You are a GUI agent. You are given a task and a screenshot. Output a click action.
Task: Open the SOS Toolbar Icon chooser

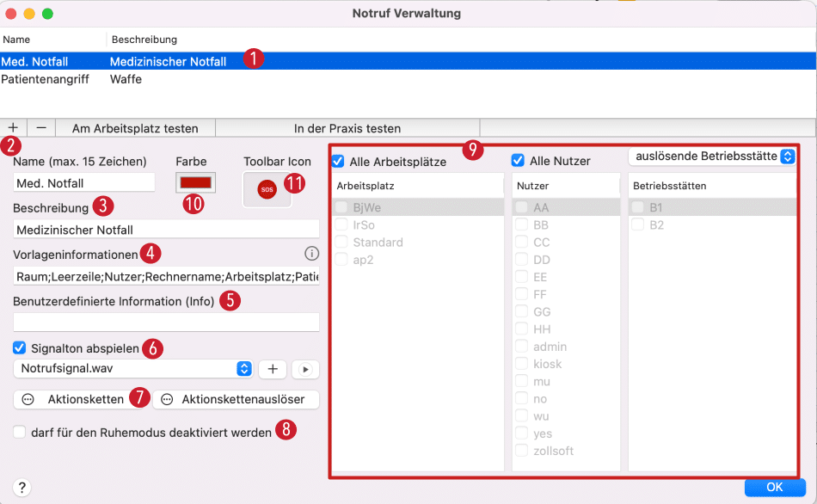point(267,190)
